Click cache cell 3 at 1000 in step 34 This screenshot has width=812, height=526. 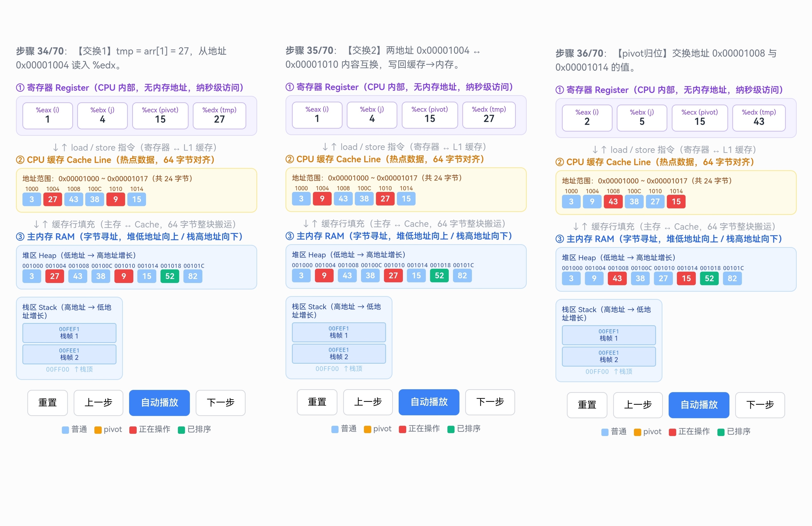click(32, 199)
